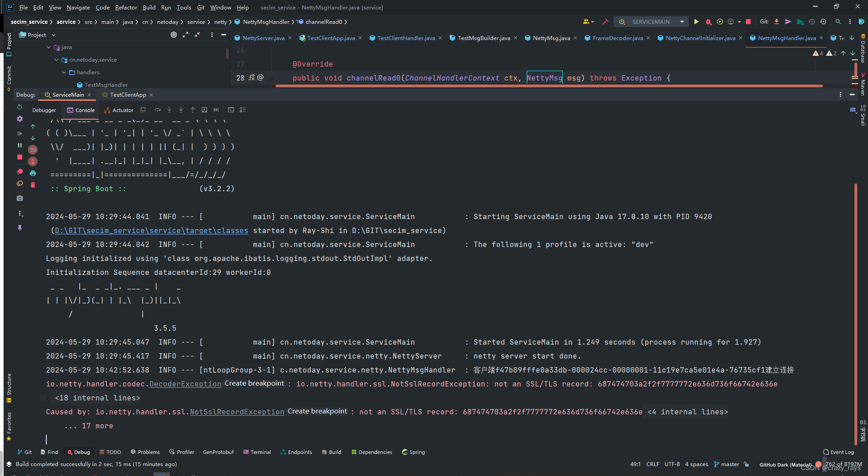Viewport: 868px width, 476px height.
Task: Open debug settings purple gear icon
Action: (19, 119)
